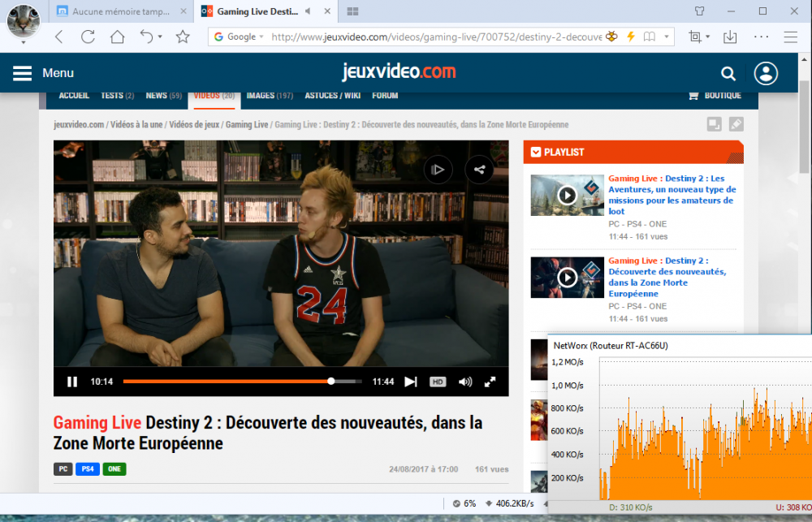Open quick access grid new tab button

(352, 11)
